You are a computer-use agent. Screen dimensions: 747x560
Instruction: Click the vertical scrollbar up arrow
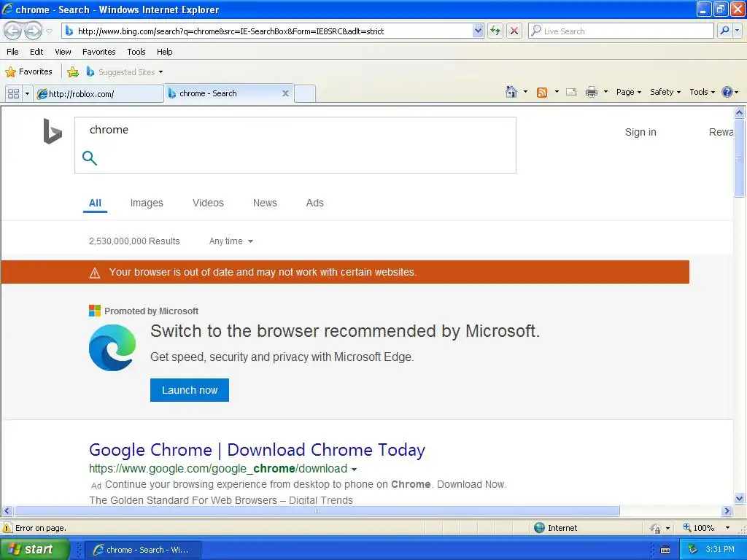click(x=740, y=113)
